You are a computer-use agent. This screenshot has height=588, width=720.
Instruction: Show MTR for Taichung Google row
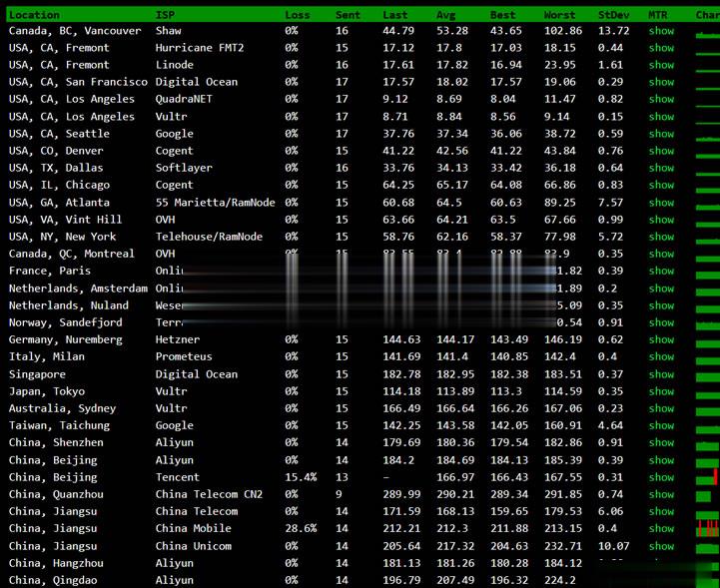[661, 425]
